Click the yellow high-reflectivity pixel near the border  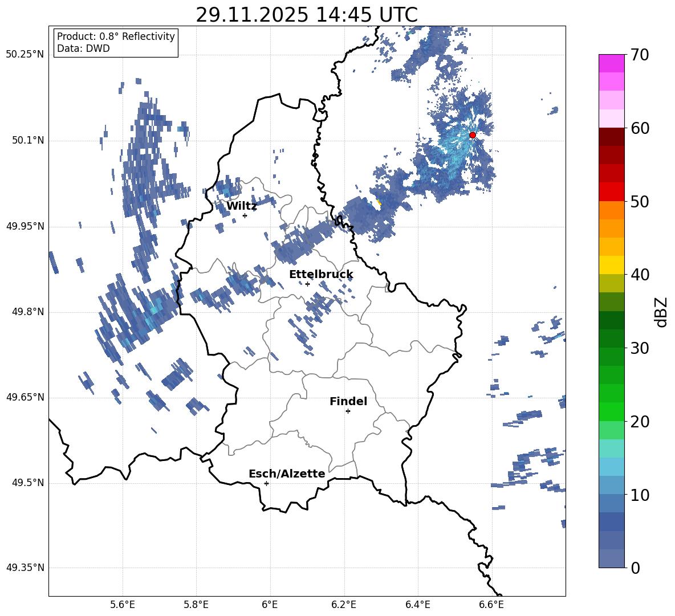pyautogui.click(x=379, y=202)
